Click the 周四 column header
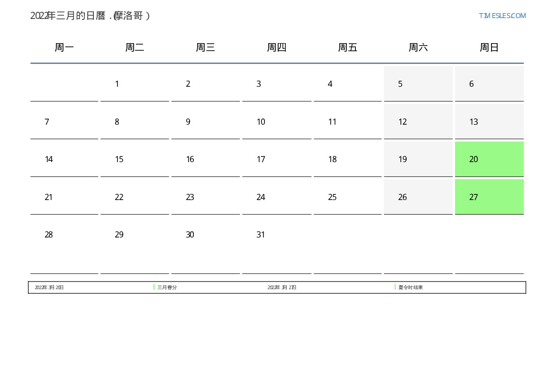Image resolution: width=554 pixels, height=392 pixels. tap(276, 47)
